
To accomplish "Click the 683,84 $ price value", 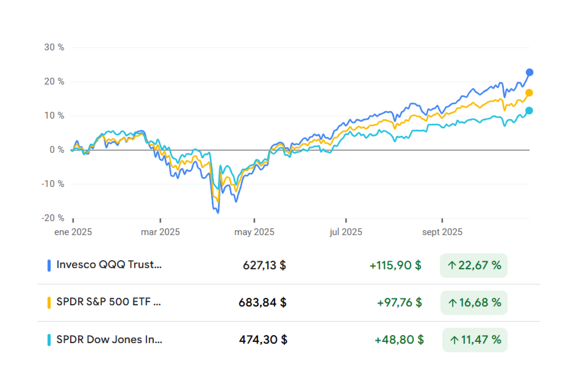I will (x=262, y=302).
